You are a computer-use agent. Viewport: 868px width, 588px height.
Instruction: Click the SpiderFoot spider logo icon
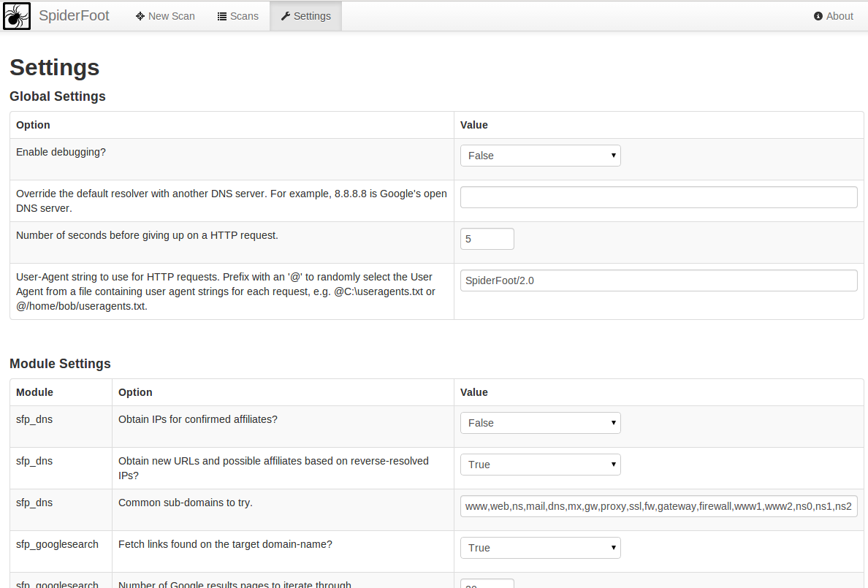(17, 16)
